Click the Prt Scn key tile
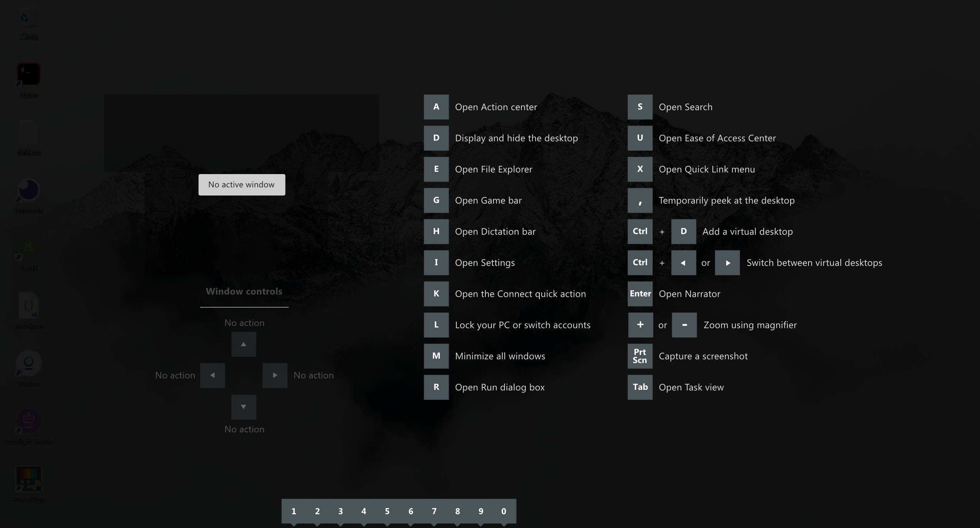 pyautogui.click(x=640, y=356)
